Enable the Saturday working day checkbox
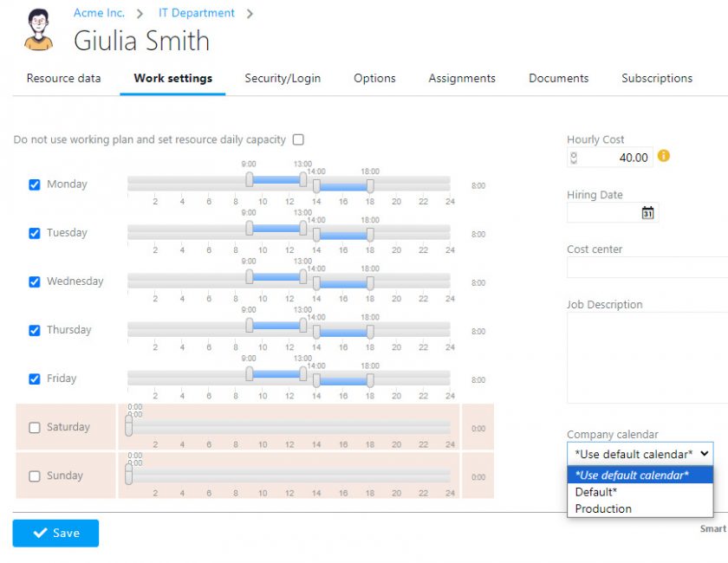This screenshot has width=728, height=563. tap(35, 426)
